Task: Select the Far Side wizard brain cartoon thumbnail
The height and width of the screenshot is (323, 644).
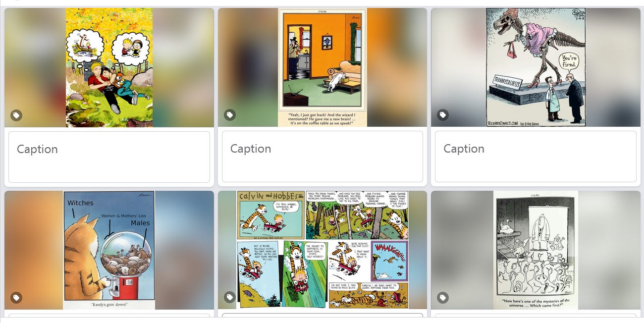Action: point(322,67)
